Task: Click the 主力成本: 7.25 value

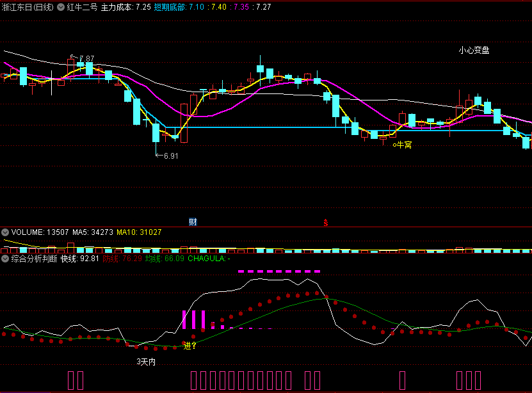Action: pos(126,7)
